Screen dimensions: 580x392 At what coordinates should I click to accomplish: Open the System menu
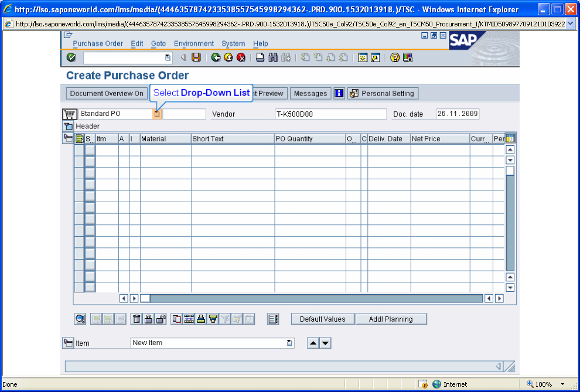click(233, 43)
